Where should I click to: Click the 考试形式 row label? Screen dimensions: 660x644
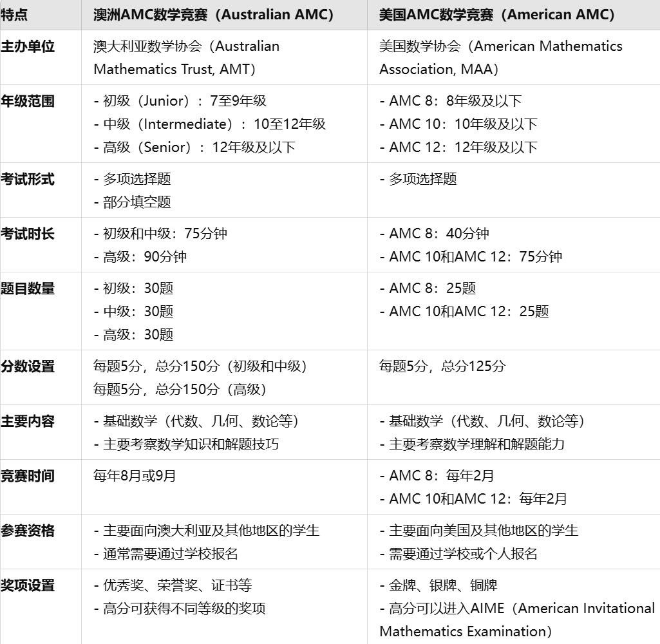click(28, 179)
